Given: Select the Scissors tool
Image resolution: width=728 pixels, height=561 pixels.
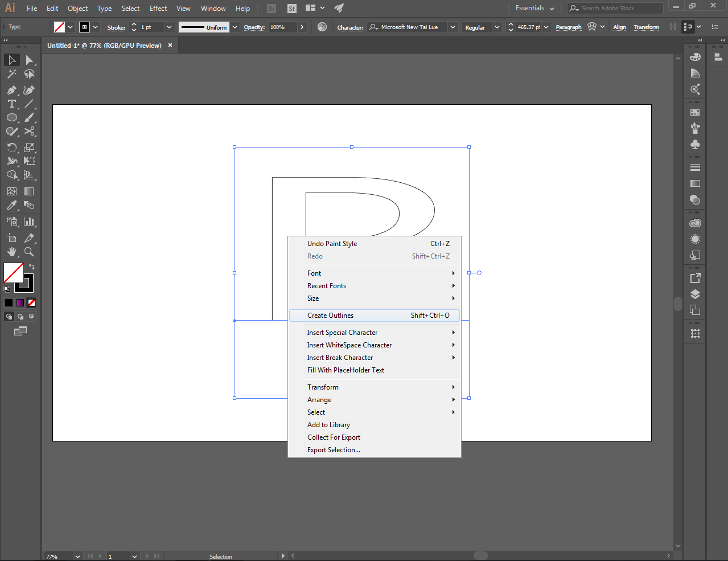Looking at the screenshot, I should click(x=29, y=131).
